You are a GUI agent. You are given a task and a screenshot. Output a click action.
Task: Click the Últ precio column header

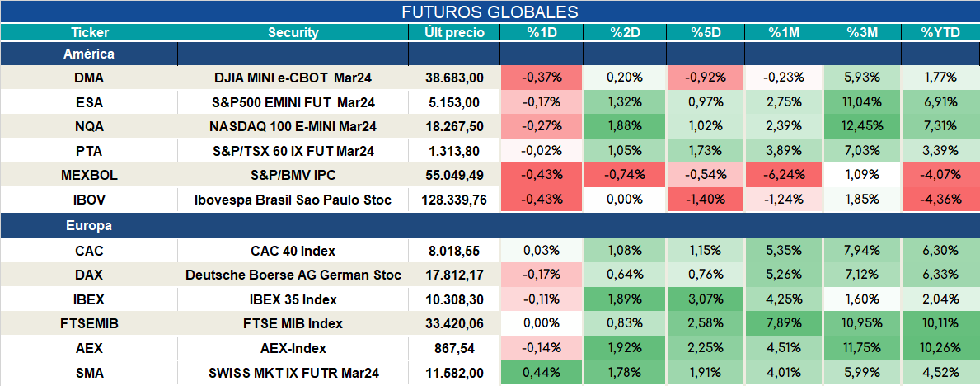click(454, 33)
